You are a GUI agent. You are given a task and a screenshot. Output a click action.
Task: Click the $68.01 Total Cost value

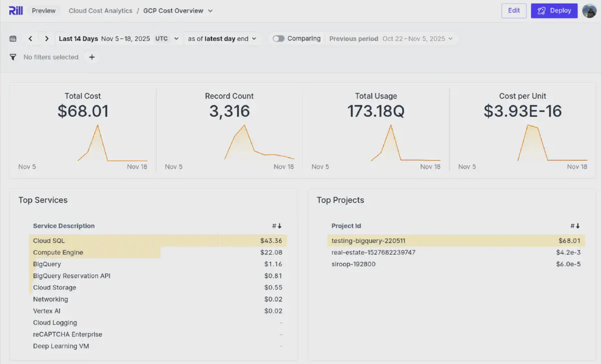[83, 111]
